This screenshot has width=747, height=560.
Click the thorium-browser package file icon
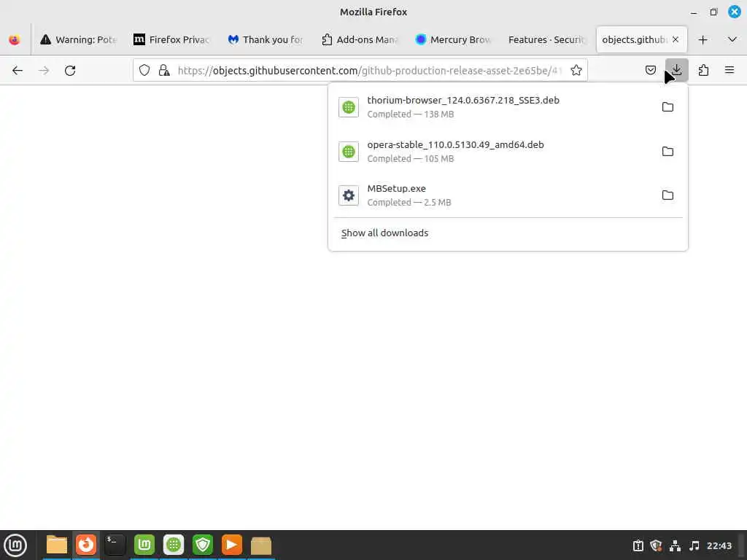349,107
